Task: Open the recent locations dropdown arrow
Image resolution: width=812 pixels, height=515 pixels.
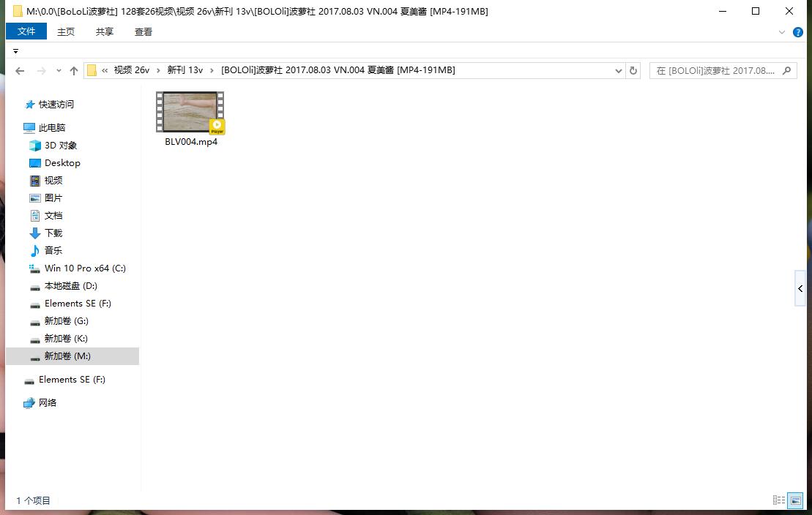Action: (58, 71)
